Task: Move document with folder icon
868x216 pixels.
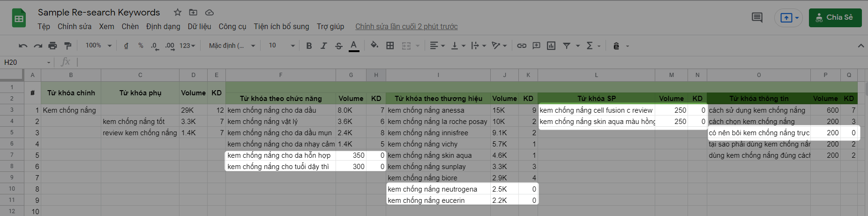Action: click(x=193, y=12)
